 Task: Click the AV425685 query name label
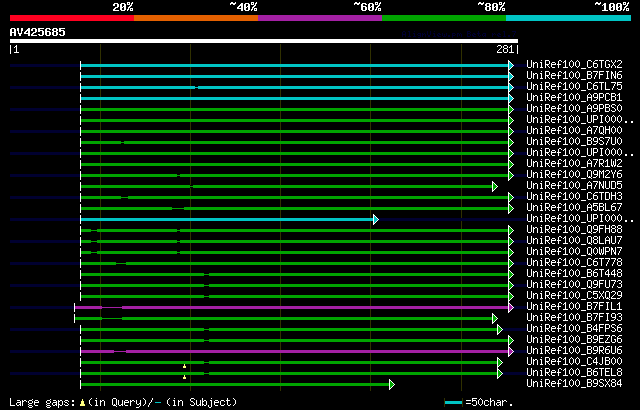[x=38, y=31]
